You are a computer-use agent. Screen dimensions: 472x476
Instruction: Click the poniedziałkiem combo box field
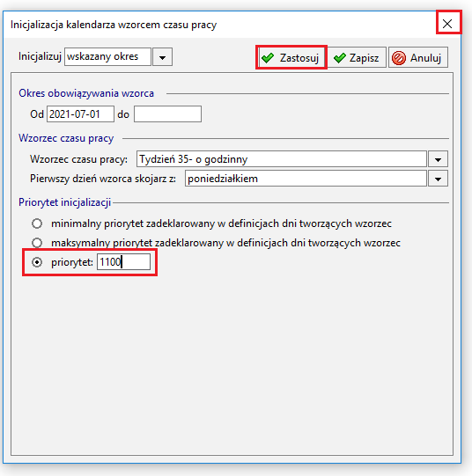coord(306,179)
